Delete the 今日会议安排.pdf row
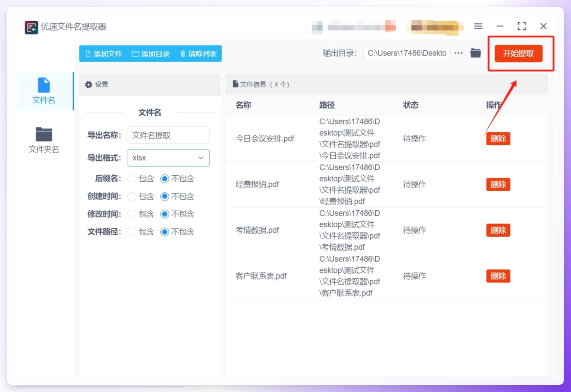 (x=498, y=139)
